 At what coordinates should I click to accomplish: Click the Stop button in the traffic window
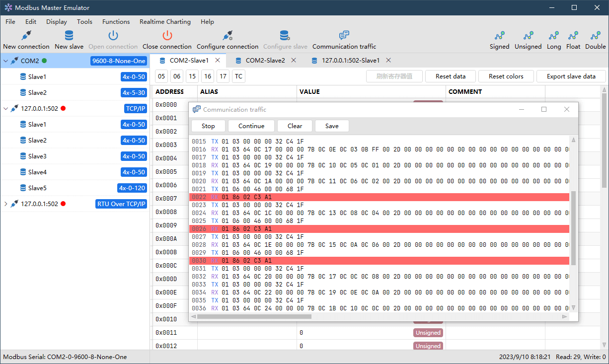point(208,126)
